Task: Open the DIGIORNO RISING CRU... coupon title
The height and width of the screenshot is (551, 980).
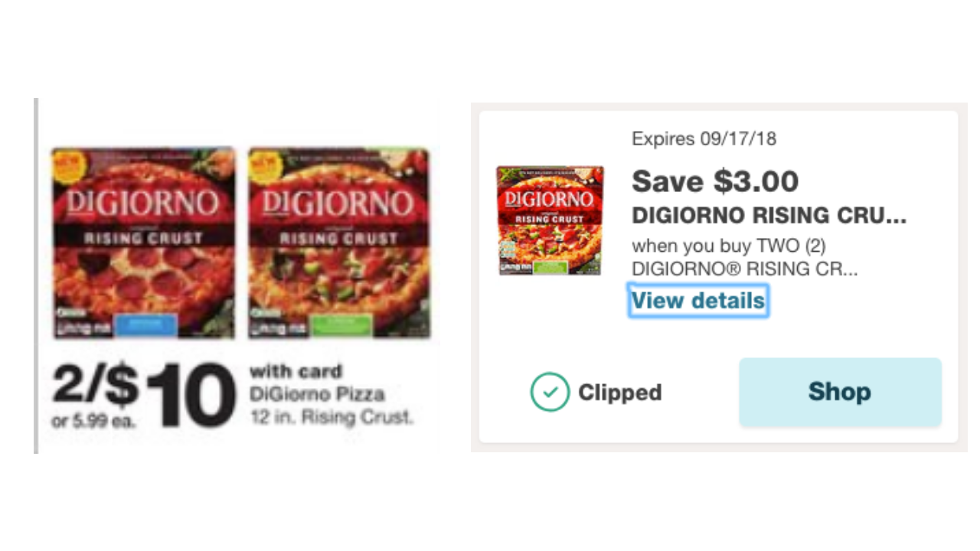Action: pyautogui.click(x=768, y=216)
